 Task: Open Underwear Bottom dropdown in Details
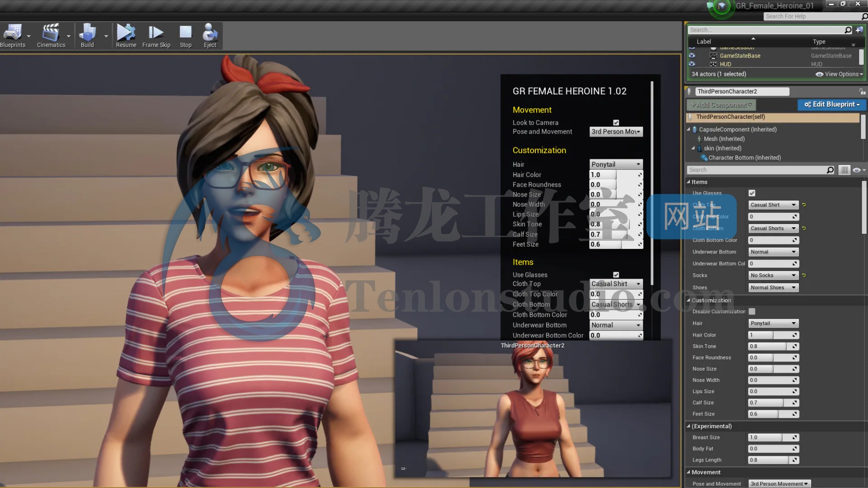coord(773,252)
